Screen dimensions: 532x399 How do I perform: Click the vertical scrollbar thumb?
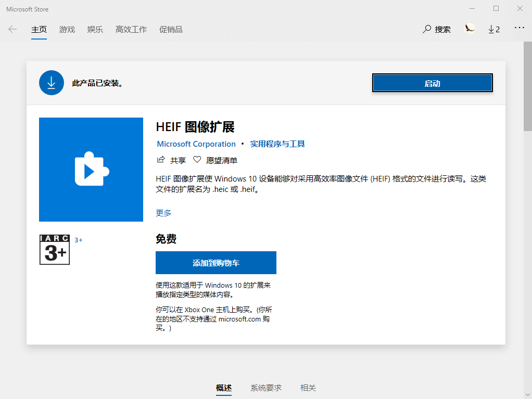(x=528, y=86)
